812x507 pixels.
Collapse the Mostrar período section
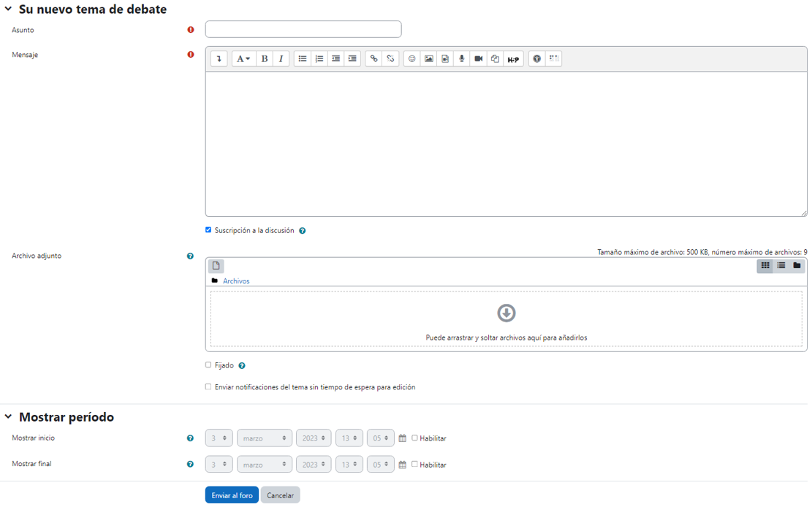[9, 417]
